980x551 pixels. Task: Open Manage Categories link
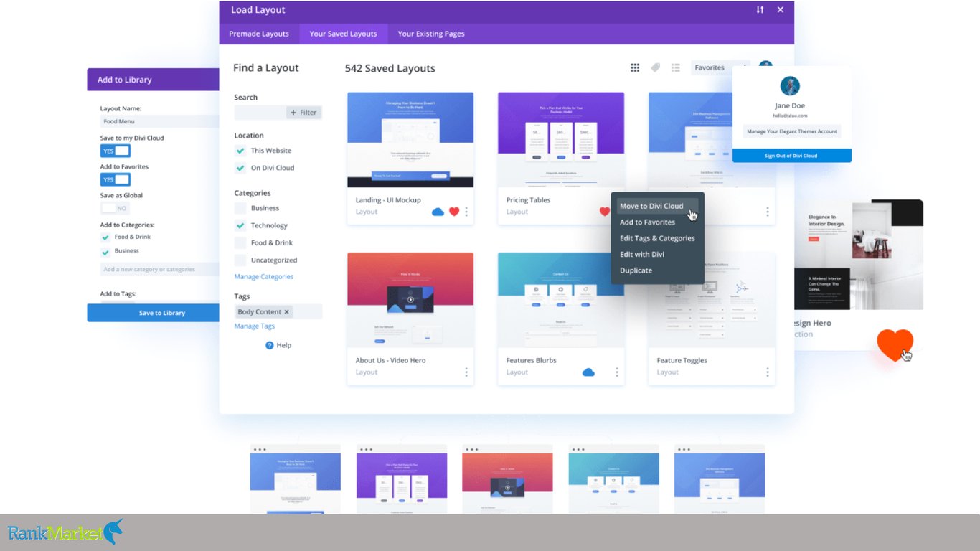[263, 277]
